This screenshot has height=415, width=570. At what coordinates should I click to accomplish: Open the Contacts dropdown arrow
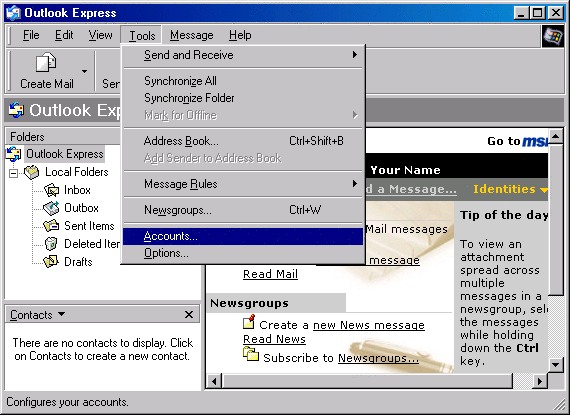click(x=61, y=314)
